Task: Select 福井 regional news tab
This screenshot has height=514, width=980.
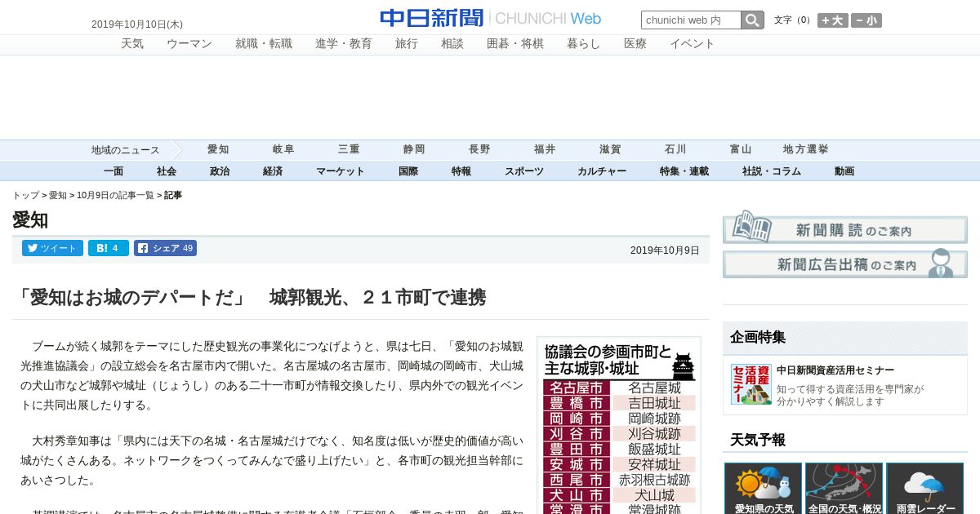Action: pyautogui.click(x=545, y=150)
